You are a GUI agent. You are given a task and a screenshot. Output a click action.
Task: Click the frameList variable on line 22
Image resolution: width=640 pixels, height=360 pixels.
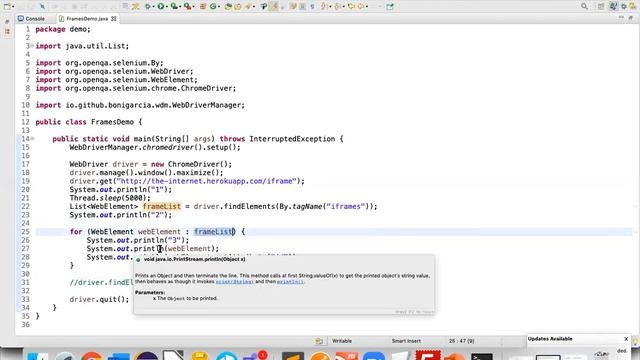pos(162,206)
